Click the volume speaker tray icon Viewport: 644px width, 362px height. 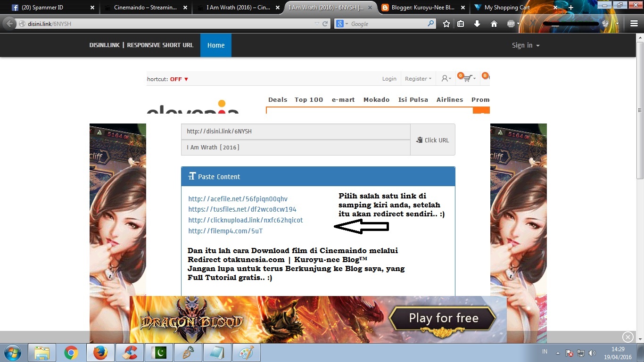click(592, 353)
